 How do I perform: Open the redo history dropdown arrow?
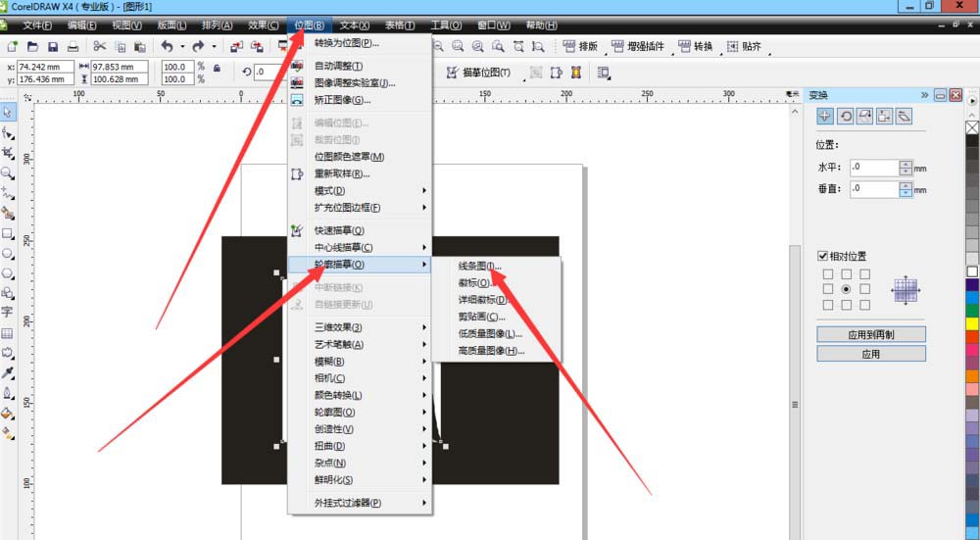point(214,47)
